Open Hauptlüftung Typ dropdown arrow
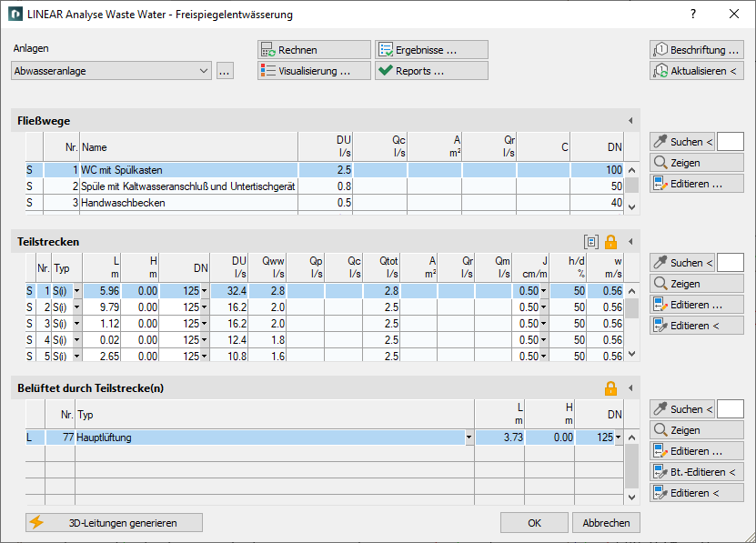The width and height of the screenshot is (756, 543). tap(469, 437)
